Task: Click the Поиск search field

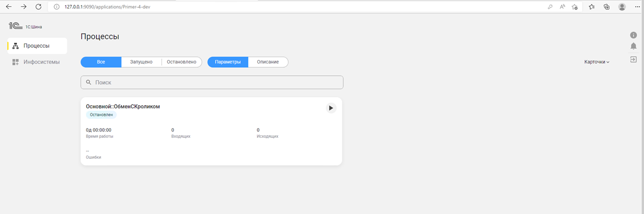Action: pos(212,83)
